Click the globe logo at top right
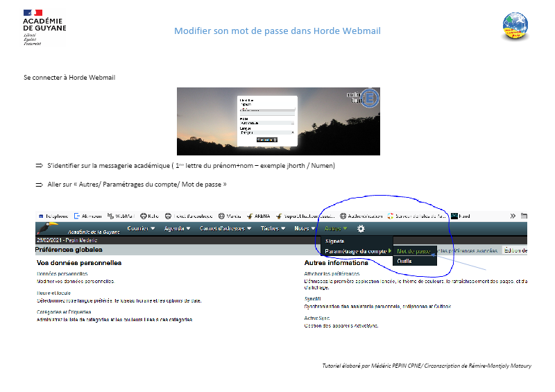 point(515,27)
